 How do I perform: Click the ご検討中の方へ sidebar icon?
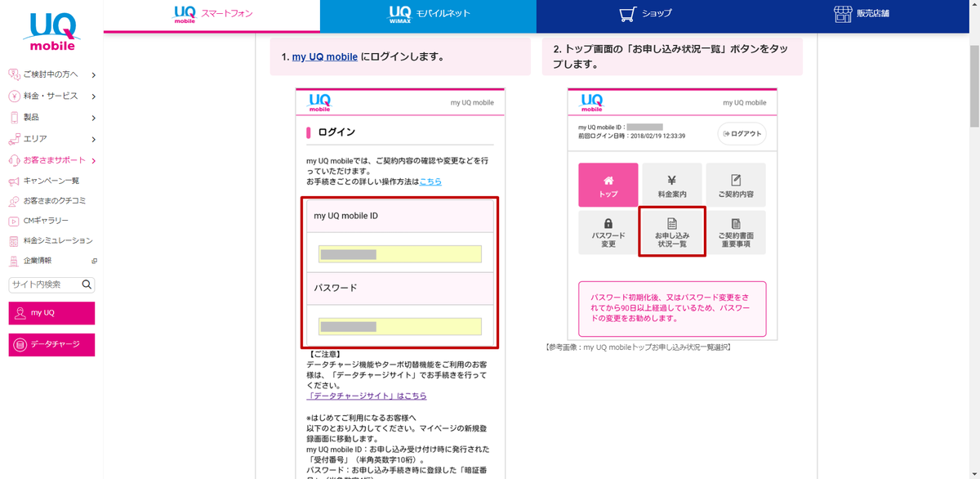coord(14,74)
